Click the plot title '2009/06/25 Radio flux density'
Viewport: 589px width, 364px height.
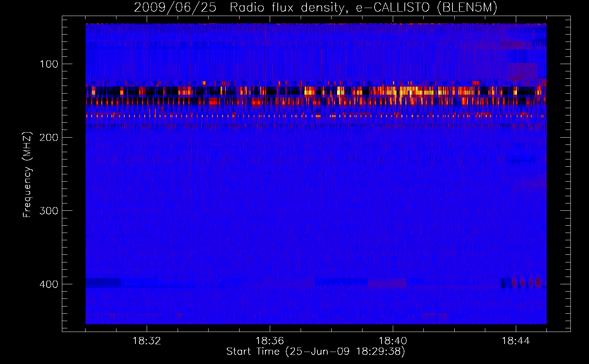click(316, 8)
